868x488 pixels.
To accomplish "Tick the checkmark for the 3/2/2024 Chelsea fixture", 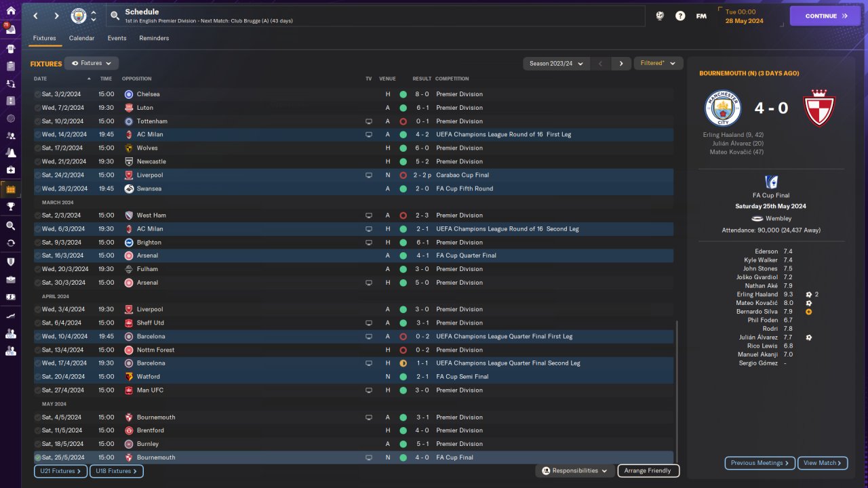I will click(38, 94).
